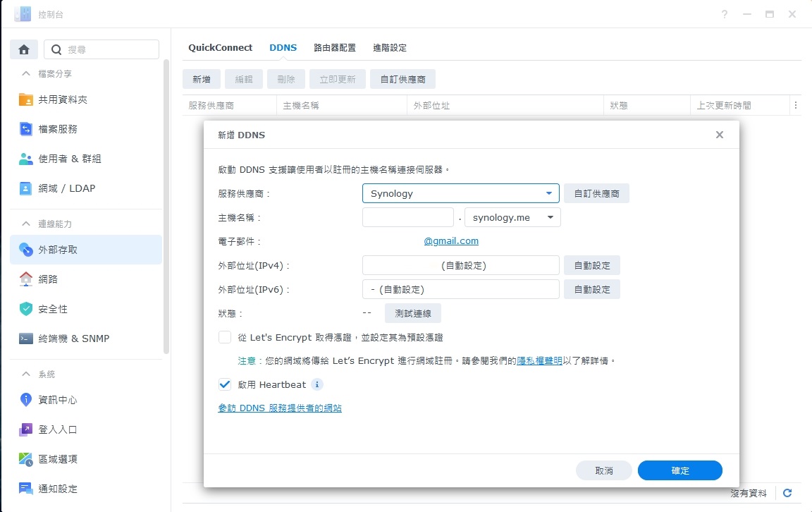Go to the Control Panel home icon
Image resolution: width=812 pixels, height=512 pixels.
pyautogui.click(x=24, y=50)
